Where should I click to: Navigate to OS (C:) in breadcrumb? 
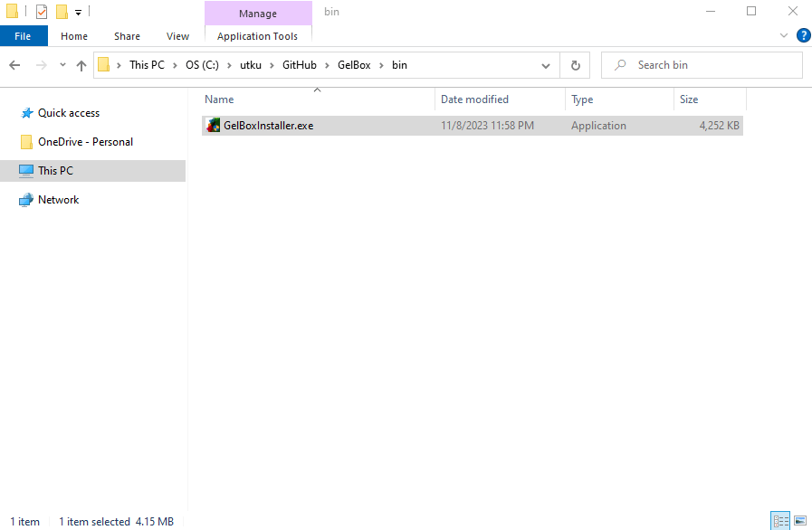(x=202, y=65)
